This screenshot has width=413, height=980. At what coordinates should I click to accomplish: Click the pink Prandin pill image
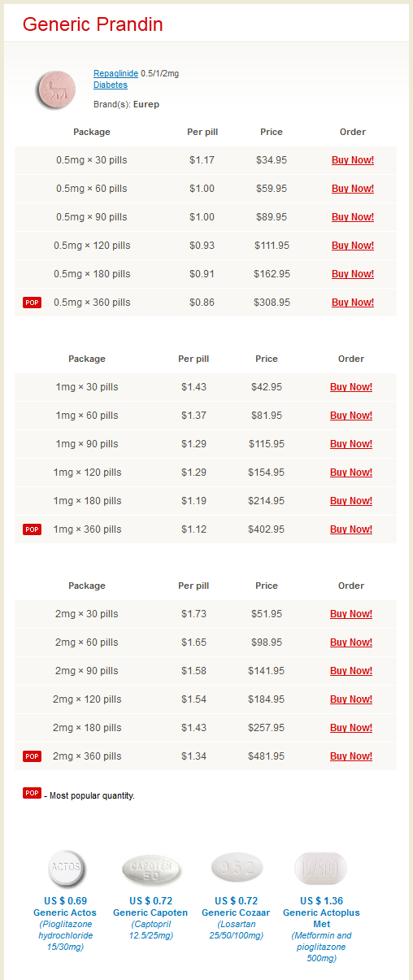[56, 90]
